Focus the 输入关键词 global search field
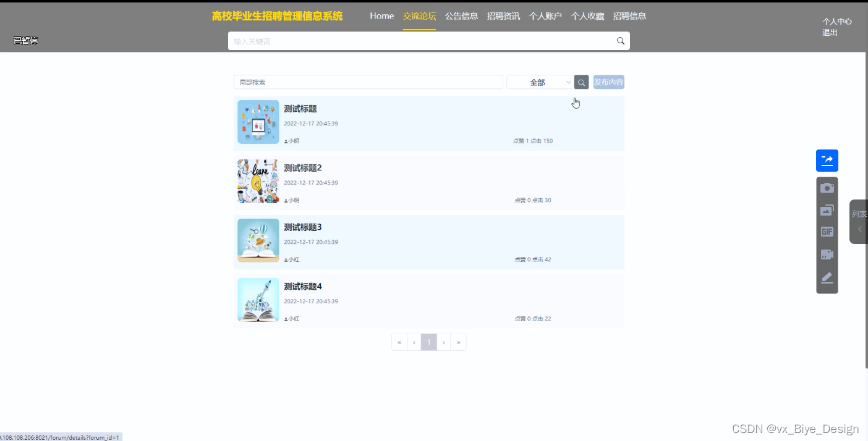 pos(422,41)
